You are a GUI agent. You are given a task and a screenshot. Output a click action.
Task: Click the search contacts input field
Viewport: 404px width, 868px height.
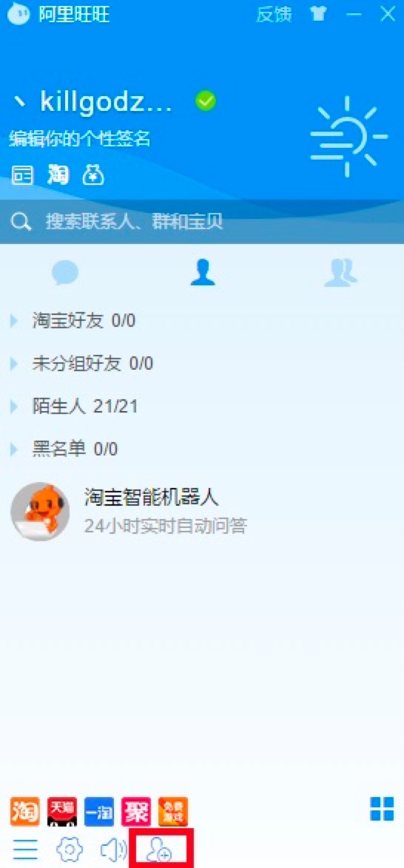click(x=202, y=221)
